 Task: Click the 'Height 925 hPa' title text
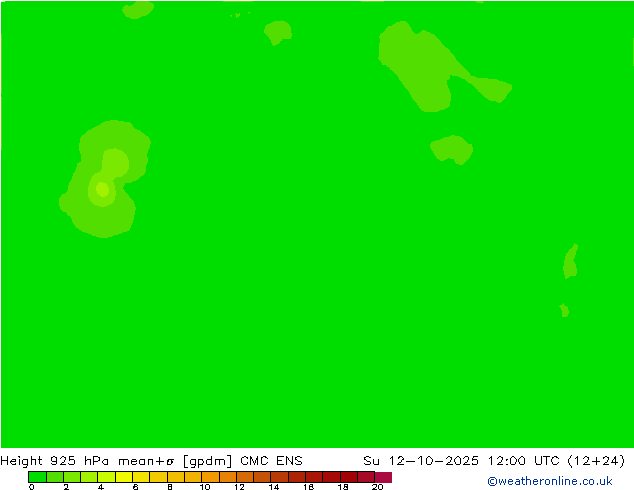[55, 461]
